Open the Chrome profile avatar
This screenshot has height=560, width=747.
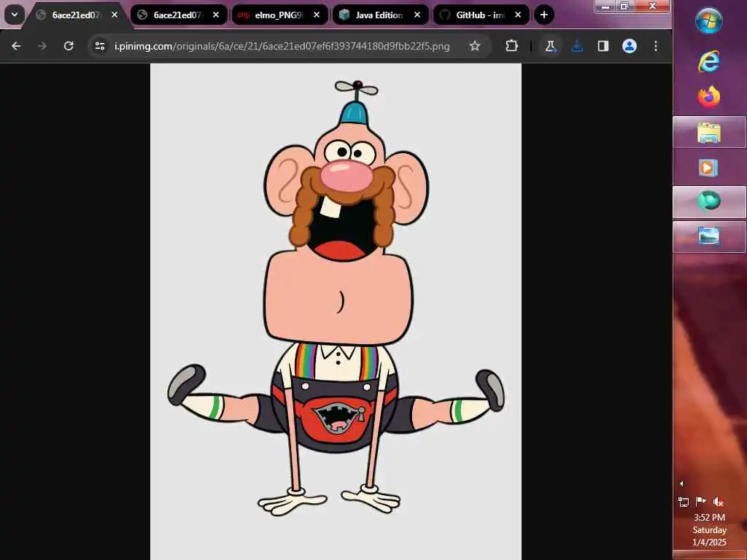pyautogui.click(x=630, y=46)
